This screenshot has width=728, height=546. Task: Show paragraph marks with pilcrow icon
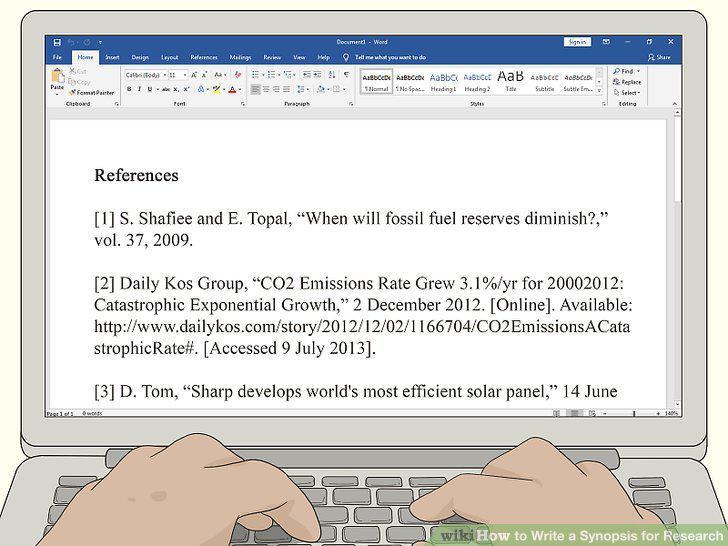pos(346,75)
